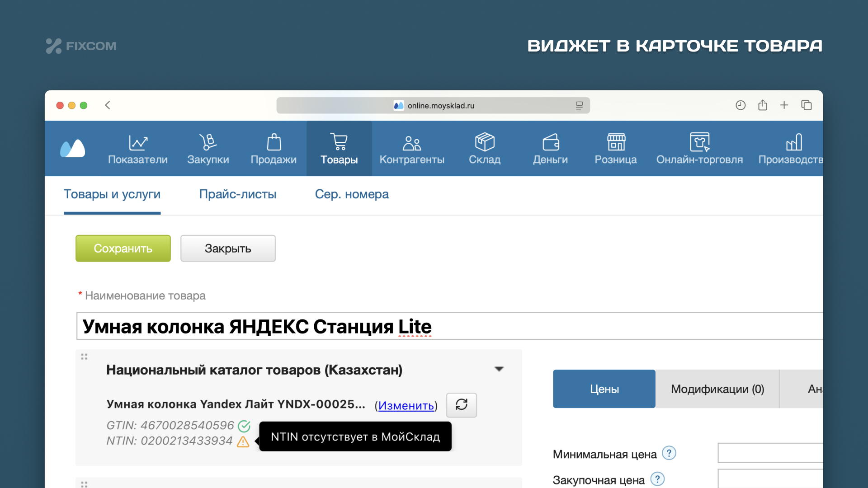868x488 pixels.
Task: Click the NTIN warning triangle icon
Action: point(243,441)
